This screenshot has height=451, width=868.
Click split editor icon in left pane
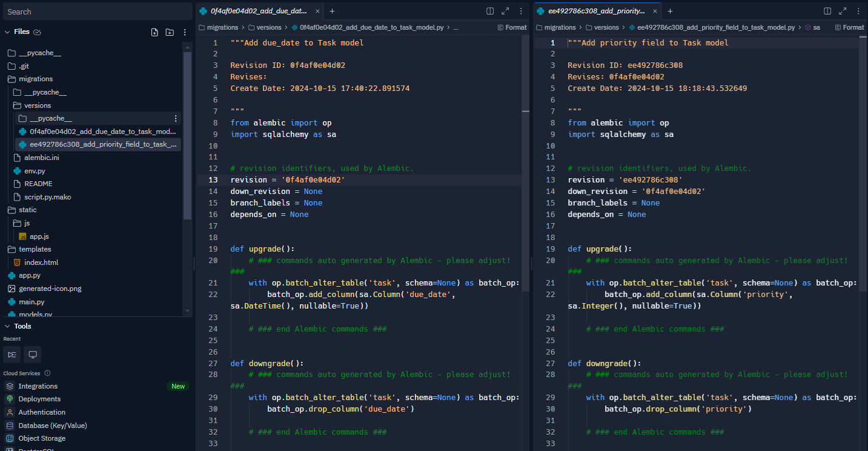490,11
